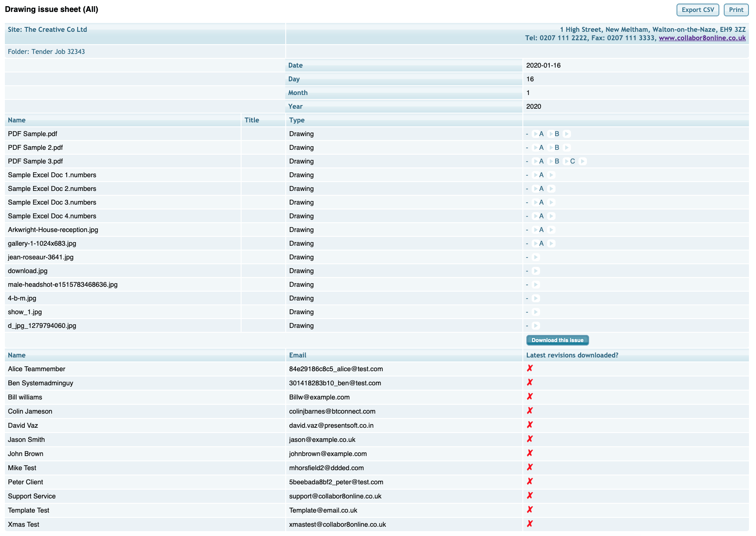Click the red X mark for Bill williams
Screen dimensions: 756x536
click(x=530, y=396)
